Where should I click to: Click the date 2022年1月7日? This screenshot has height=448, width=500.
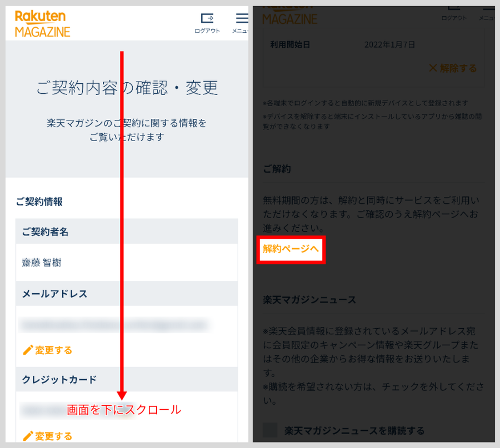click(389, 44)
